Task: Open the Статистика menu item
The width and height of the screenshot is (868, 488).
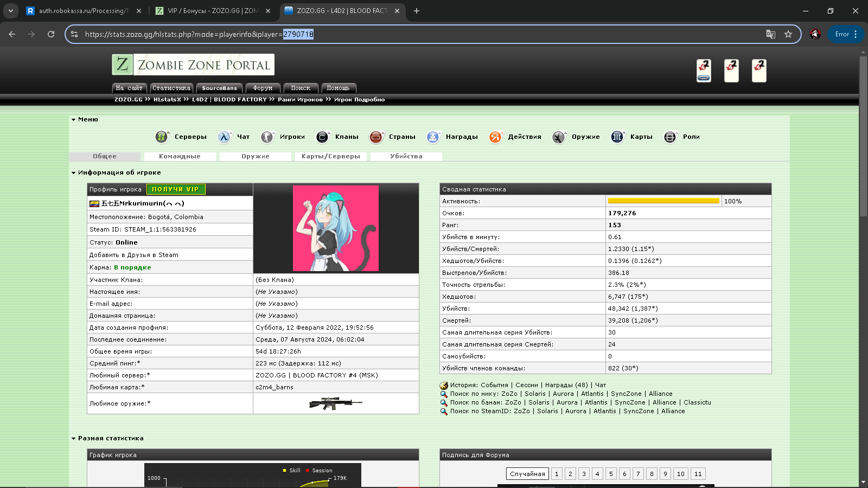Action: tap(171, 88)
